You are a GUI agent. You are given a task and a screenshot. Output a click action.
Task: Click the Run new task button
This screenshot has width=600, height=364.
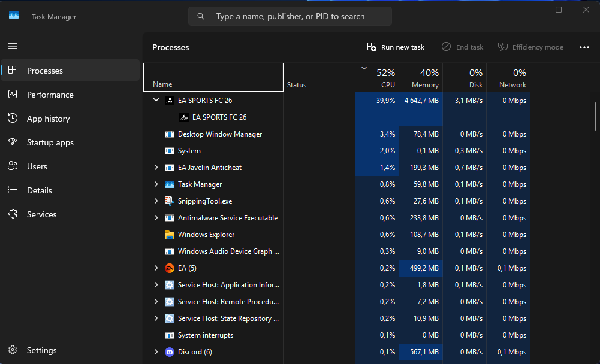[x=396, y=47]
